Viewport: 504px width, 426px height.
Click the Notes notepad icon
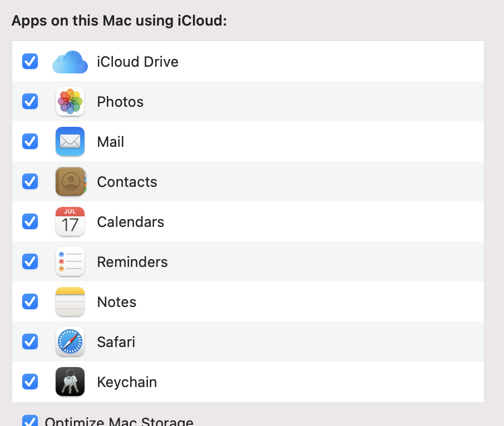(x=70, y=302)
